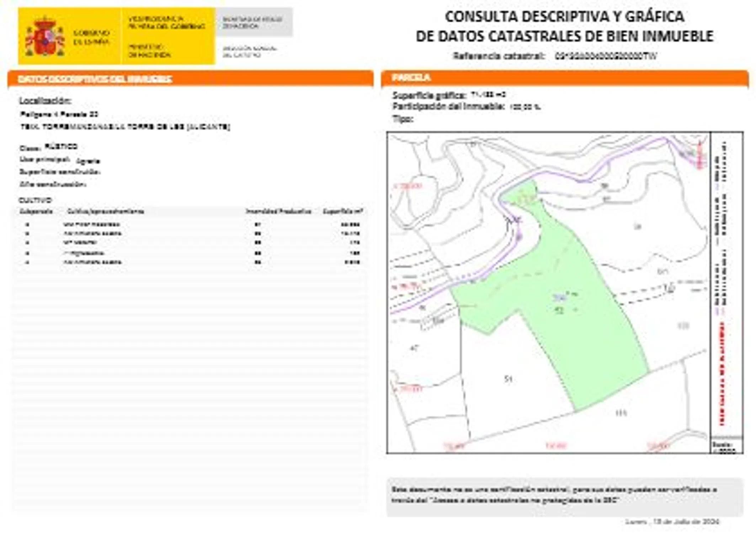Click the Cultivo/aprovechamiento column header
756x533 pixels.
(105, 211)
